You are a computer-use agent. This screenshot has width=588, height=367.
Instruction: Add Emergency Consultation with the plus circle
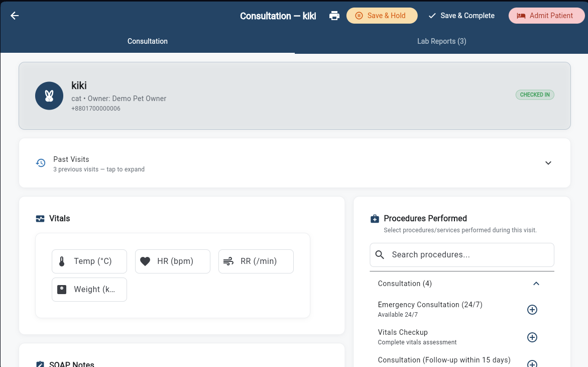(532, 310)
